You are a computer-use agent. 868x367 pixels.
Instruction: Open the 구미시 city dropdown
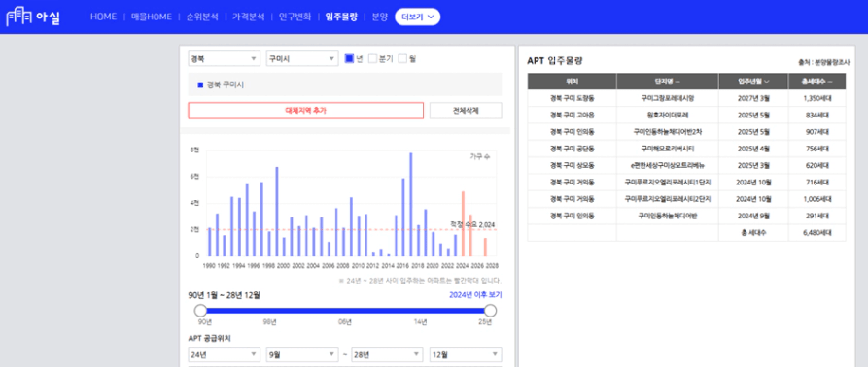click(302, 58)
